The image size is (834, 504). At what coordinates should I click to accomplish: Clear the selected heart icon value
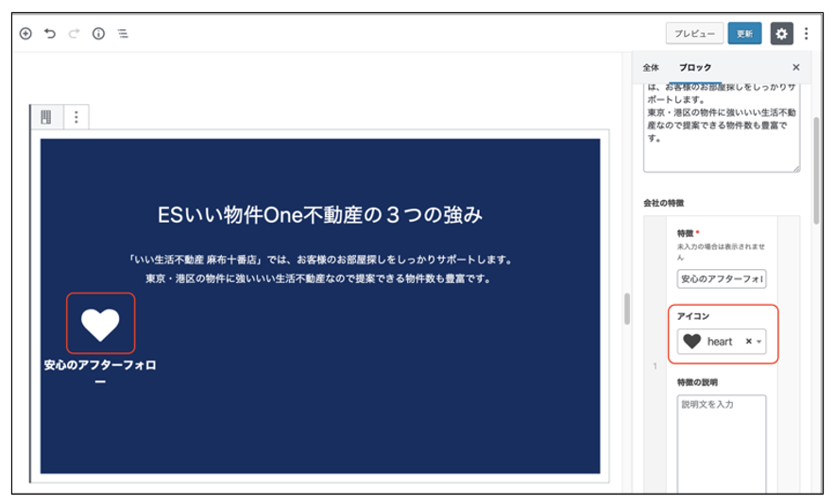pyautogui.click(x=748, y=342)
